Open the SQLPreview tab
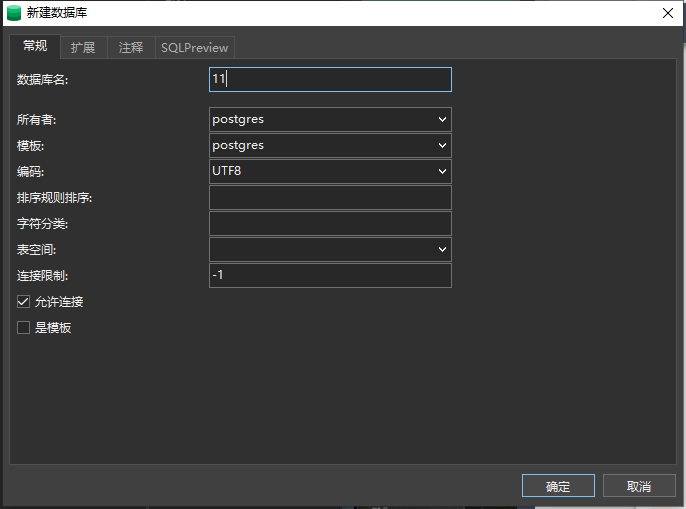686x509 pixels. coord(195,48)
